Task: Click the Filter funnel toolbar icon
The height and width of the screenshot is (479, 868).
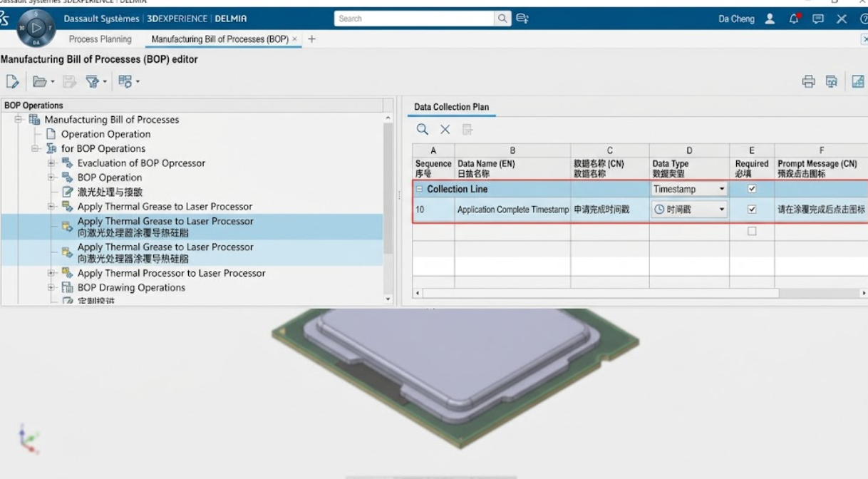Action: (x=92, y=82)
